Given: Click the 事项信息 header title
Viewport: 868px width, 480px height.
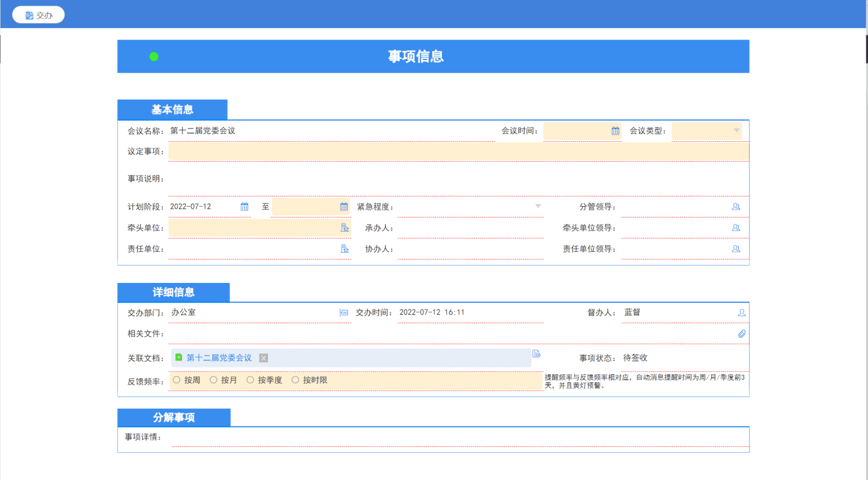Looking at the screenshot, I should coord(416,56).
